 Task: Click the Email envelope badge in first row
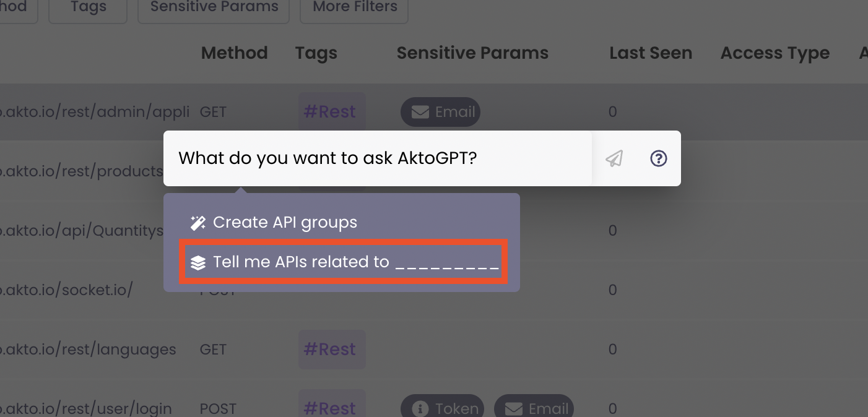click(440, 112)
